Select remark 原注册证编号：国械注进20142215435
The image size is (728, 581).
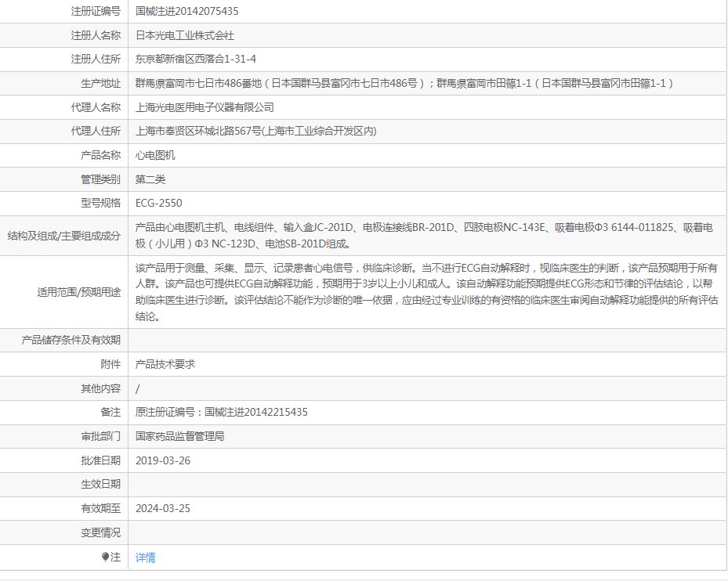[222, 412]
